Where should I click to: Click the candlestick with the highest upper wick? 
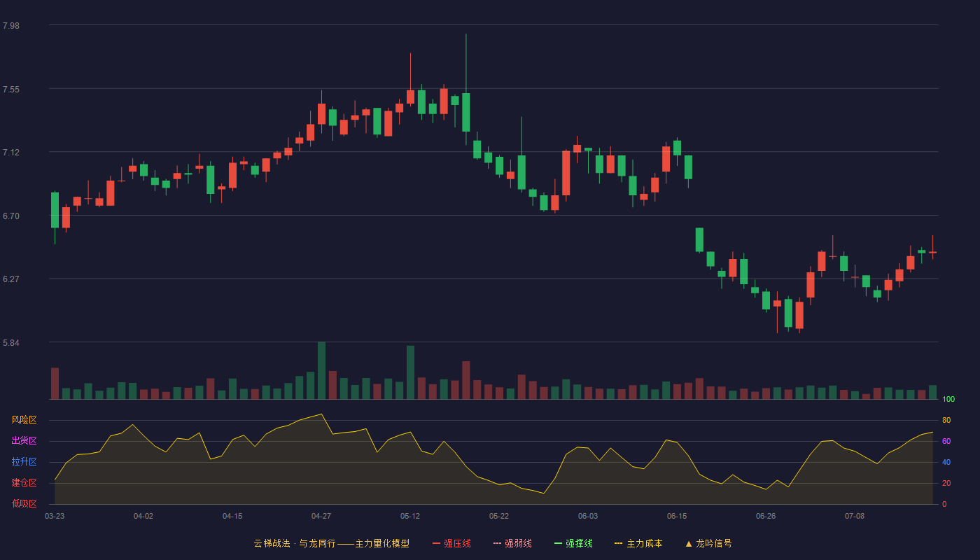[x=465, y=112]
